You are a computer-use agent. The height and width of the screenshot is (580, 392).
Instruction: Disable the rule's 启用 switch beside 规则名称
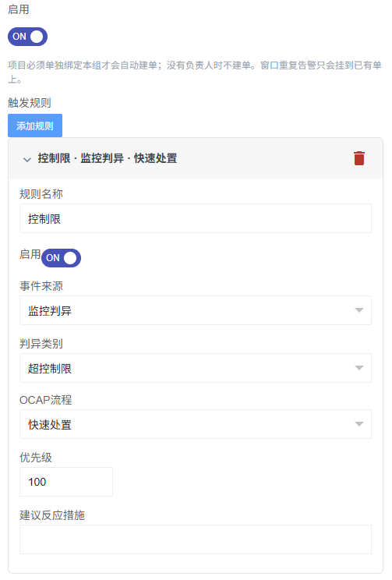pos(61,258)
